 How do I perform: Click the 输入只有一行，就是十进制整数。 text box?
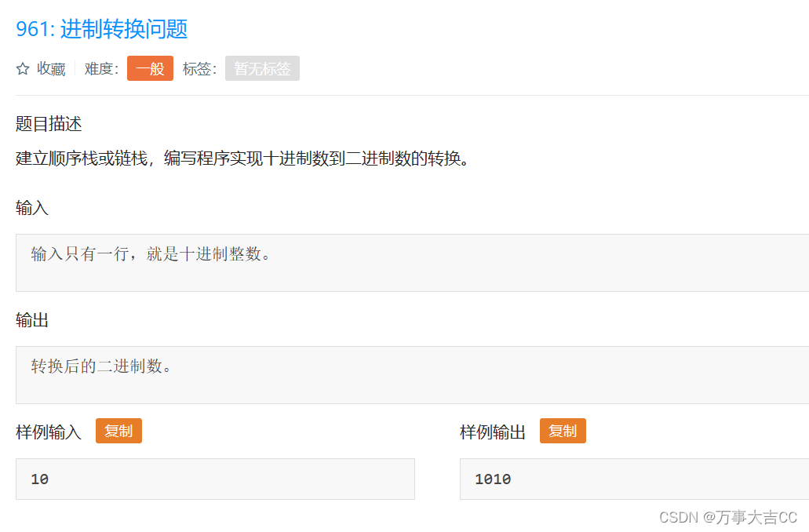click(412, 263)
